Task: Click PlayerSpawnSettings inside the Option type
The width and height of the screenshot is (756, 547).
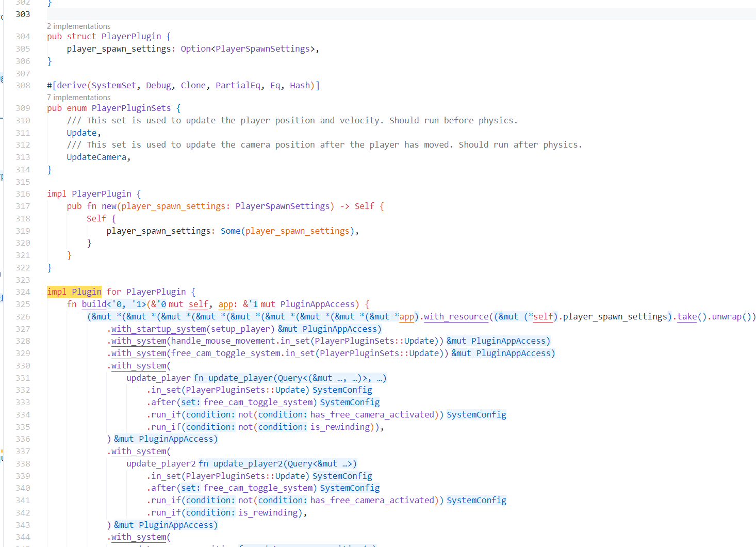Action: pos(263,49)
